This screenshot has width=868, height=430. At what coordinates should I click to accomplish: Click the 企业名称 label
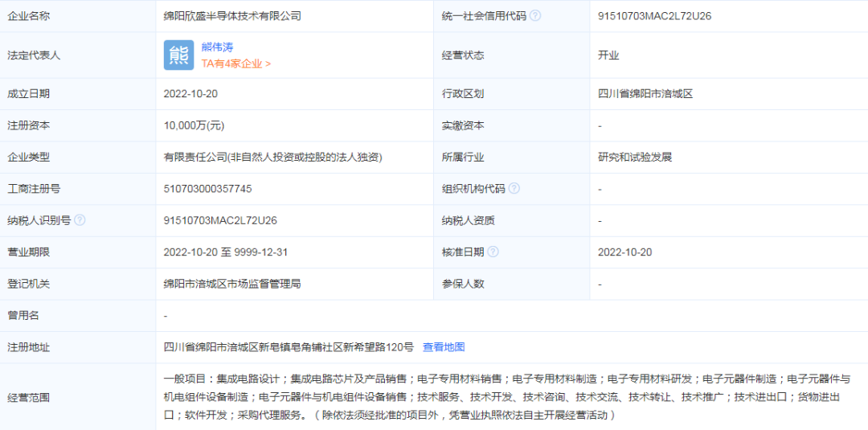(x=29, y=16)
